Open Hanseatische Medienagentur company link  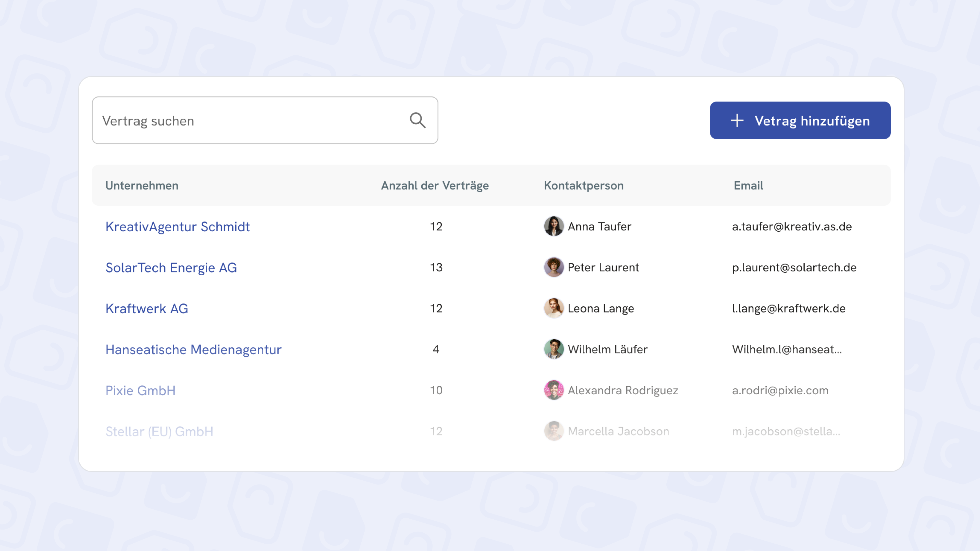(x=193, y=349)
